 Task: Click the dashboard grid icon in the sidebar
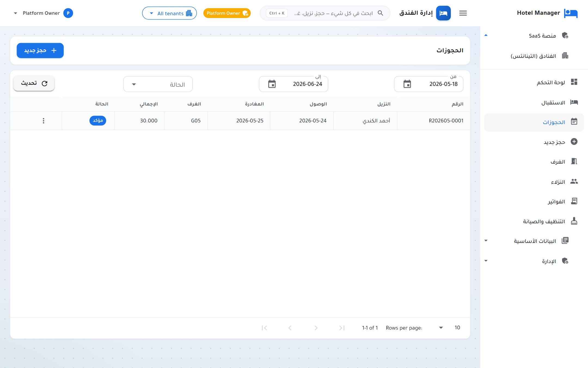click(x=574, y=82)
